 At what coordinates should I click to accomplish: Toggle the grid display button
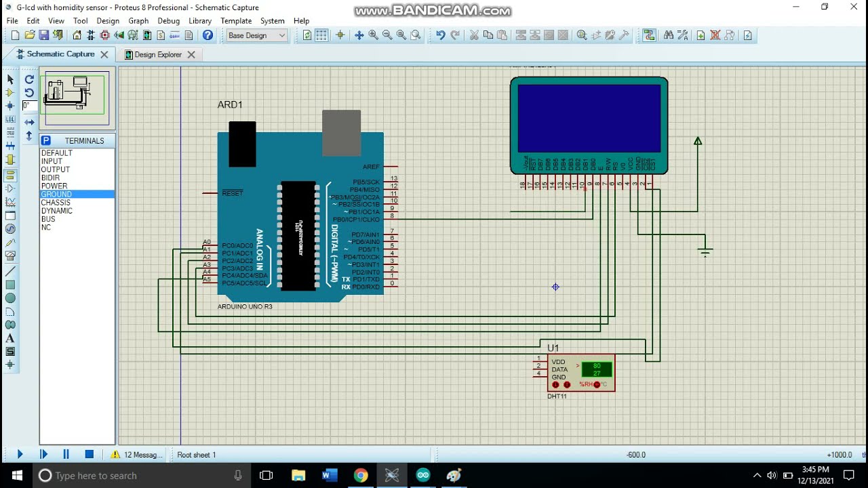321,35
